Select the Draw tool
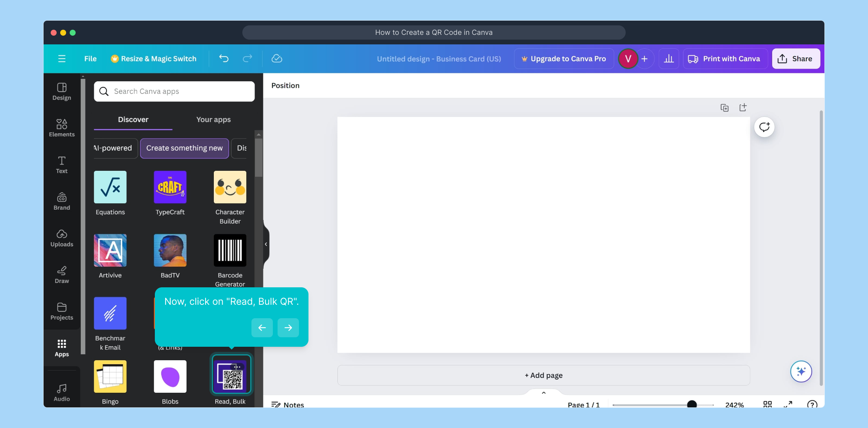Image resolution: width=868 pixels, height=428 pixels. (x=62, y=275)
